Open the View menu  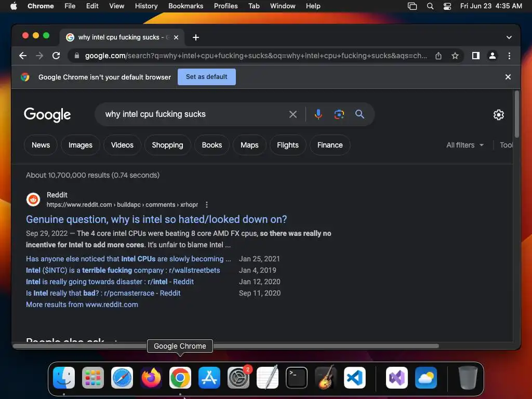tap(116, 6)
